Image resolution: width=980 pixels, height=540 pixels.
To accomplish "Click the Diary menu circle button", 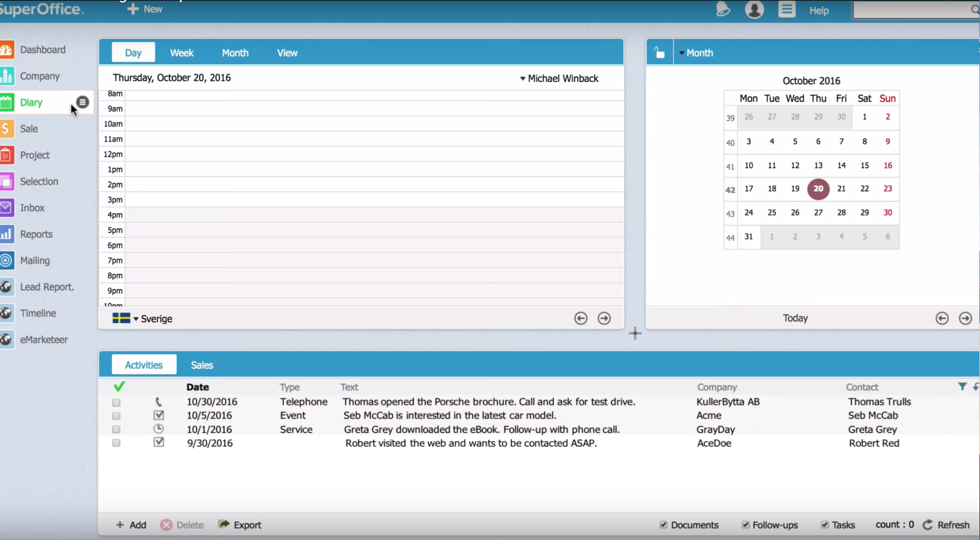I will [83, 102].
